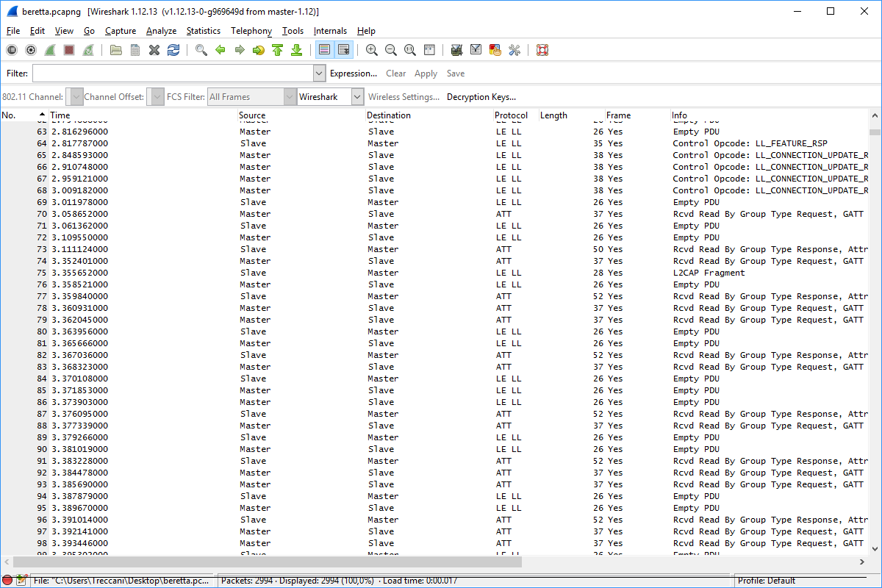The image size is (882, 588).
Task: Expand the Channel Offset dropdown
Action: point(155,97)
